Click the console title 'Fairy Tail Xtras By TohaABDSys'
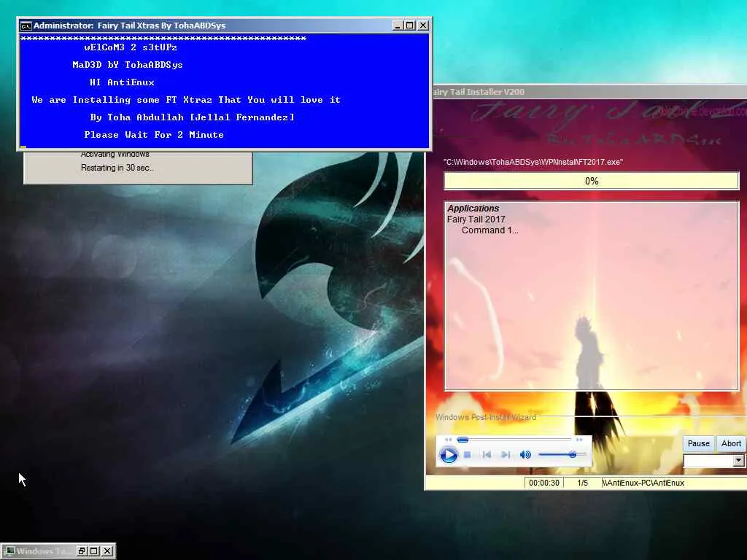Screen dimensions: 747x560 click(161, 26)
